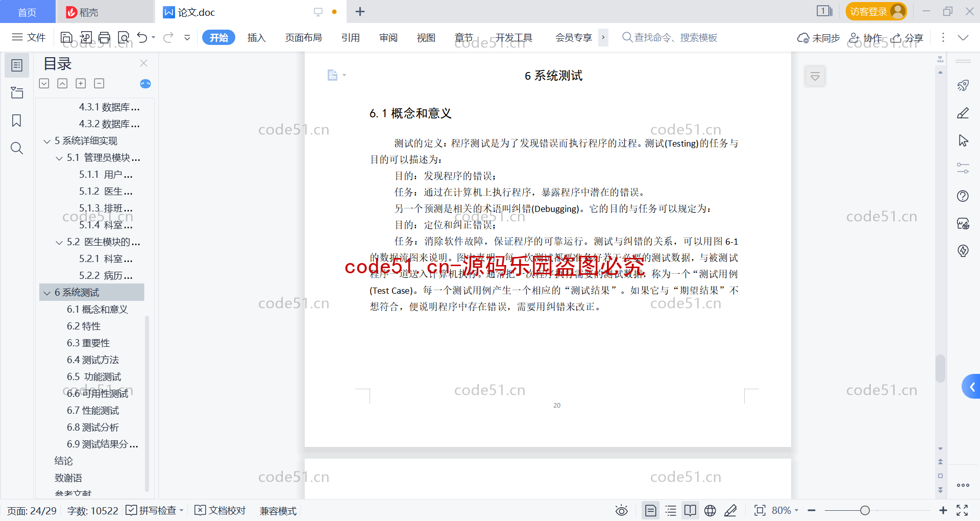The image size is (980, 521).
Task: Switch to web layout view icon
Action: (x=710, y=510)
